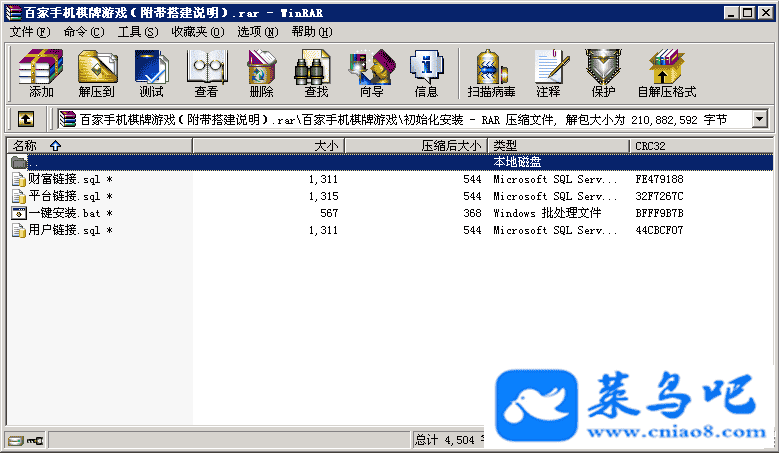This screenshot has height=453, width=779.
Task: Select the 用户链接.sql file name
Action: 70,230
